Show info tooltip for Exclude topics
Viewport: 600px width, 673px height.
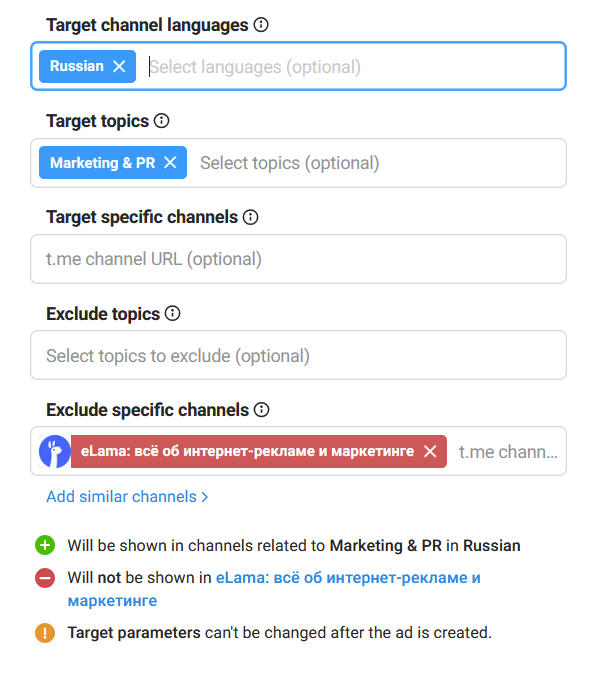point(173,313)
